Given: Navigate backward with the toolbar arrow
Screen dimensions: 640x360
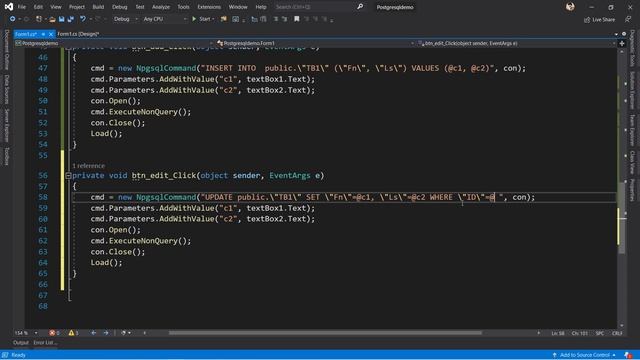Looking at the screenshot, I should click(x=12, y=19).
